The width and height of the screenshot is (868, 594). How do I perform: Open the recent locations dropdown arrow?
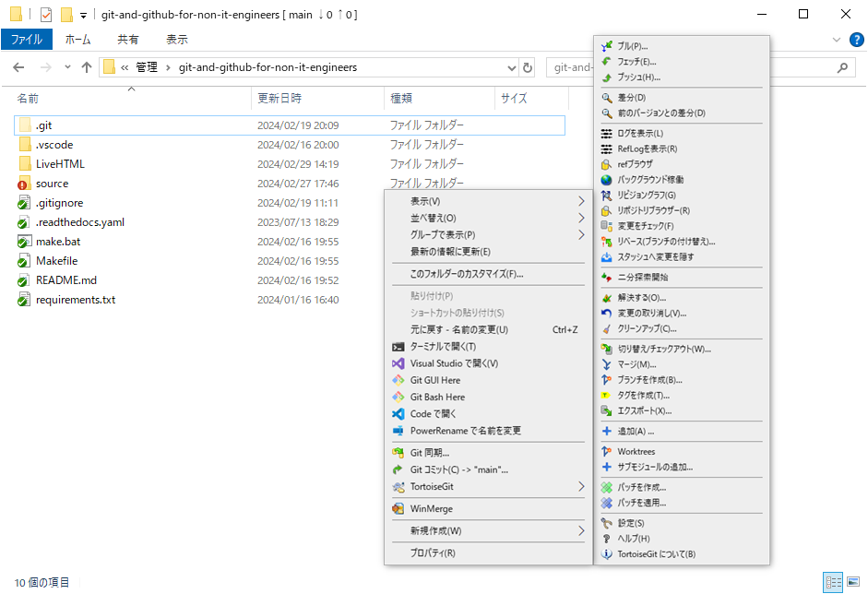67,67
